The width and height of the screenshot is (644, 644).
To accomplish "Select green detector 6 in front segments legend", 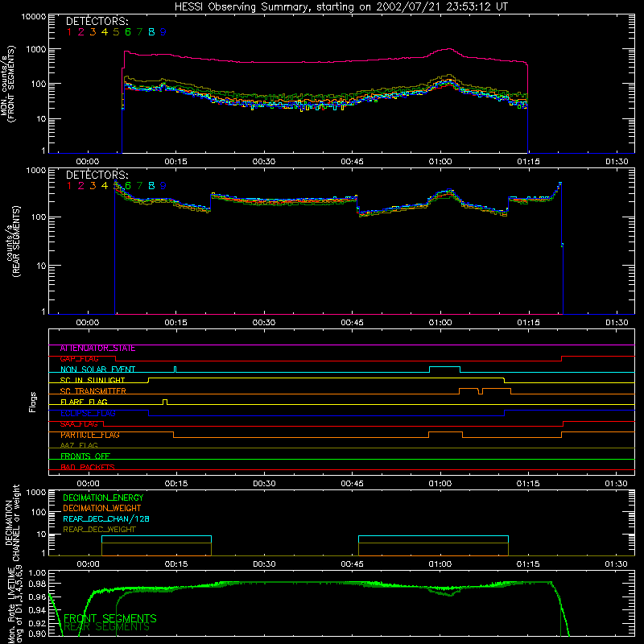I will click(128, 32).
